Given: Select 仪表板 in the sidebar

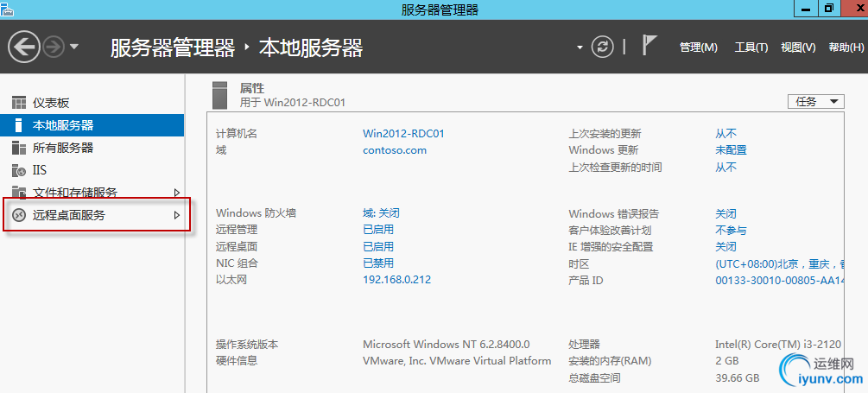Looking at the screenshot, I should coord(92,103).
